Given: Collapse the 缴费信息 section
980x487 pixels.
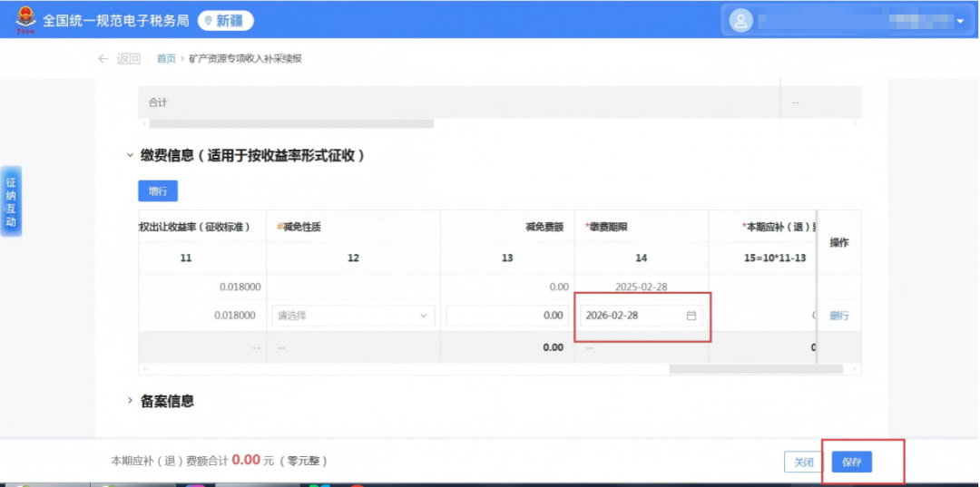Looking at the screenshot, I should coord(130,155).
